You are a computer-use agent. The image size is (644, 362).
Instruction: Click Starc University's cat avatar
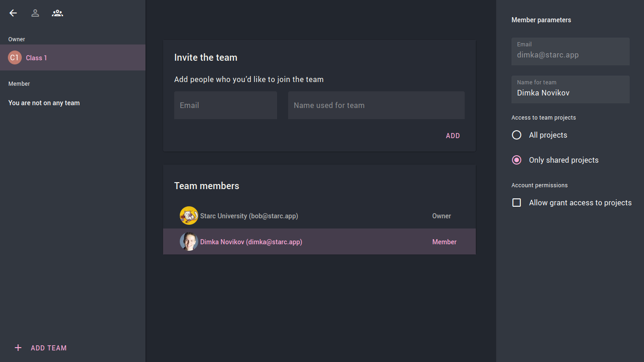coord(189,216)
